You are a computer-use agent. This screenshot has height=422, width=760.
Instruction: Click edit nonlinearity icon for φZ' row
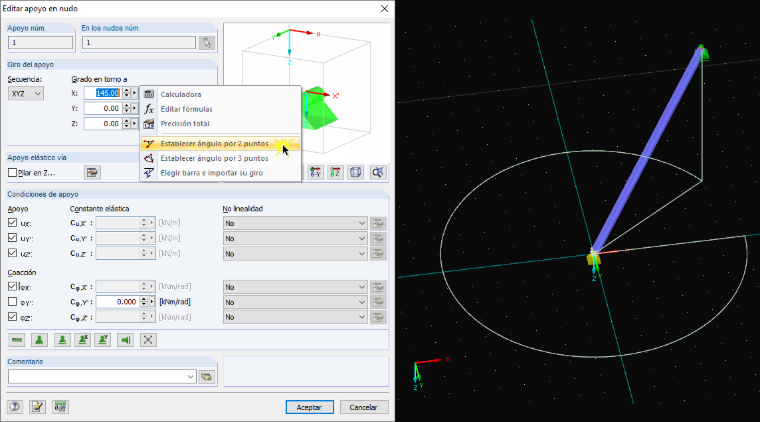pos(378,317)
